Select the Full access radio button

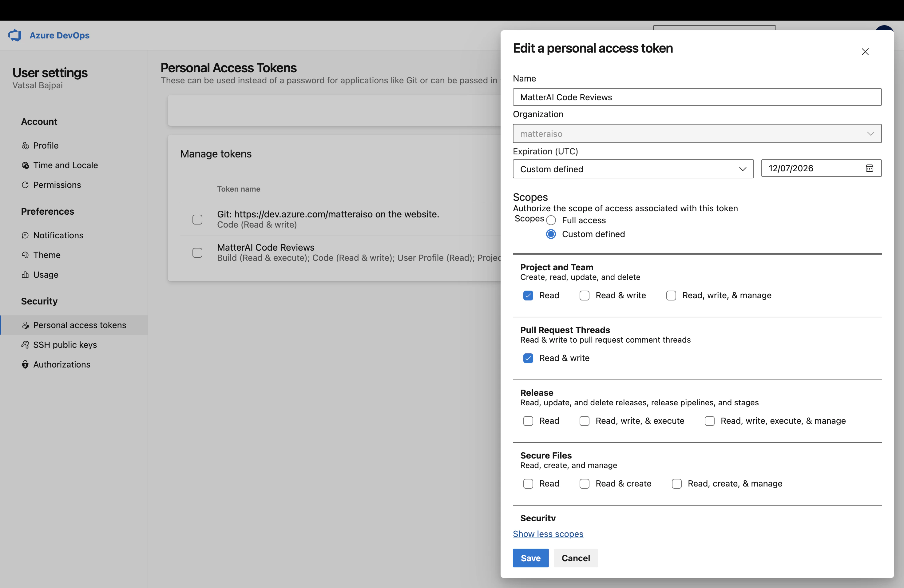[x=551, y=220]
